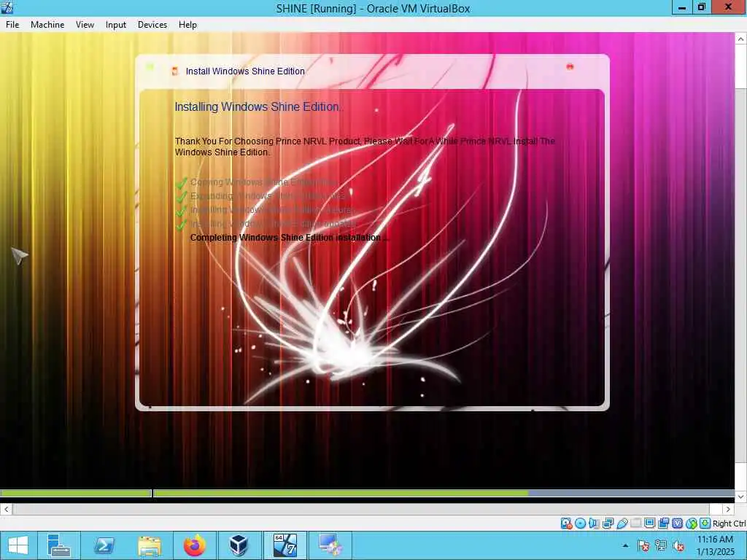Click the short green progress bar
Viewport: 747px width, 560px height.
75,494
